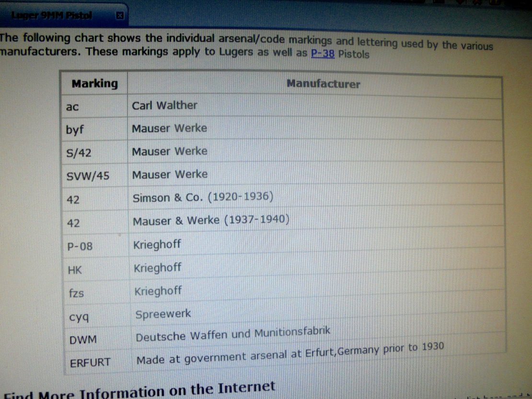Image resolution: width=532 pixels, height=399 pixels.
Task: Select the Krieghoff cell in HK row
Action: pyautogui.click(x=317, y=264)
